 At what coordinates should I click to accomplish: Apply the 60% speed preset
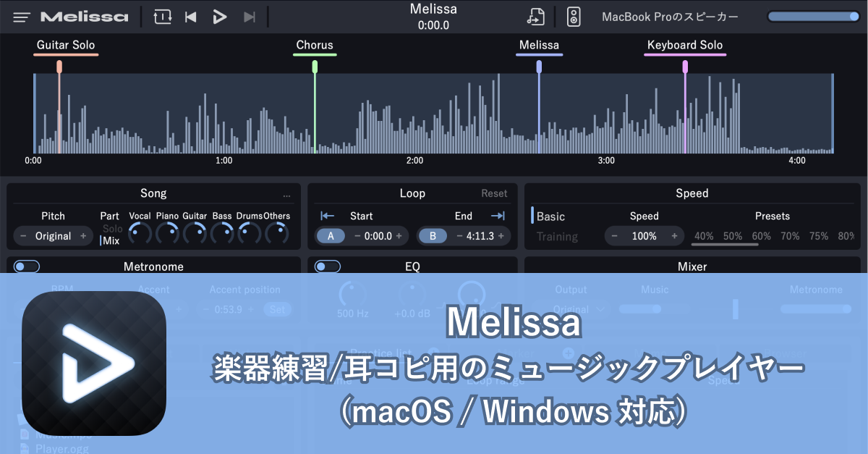pyautogui.click(x=762, y=236)
